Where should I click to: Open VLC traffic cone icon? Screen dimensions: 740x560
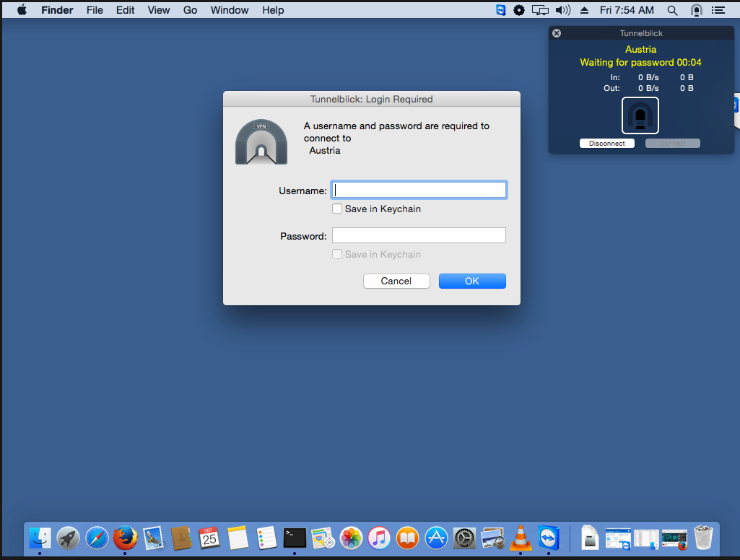pos(521,538)
